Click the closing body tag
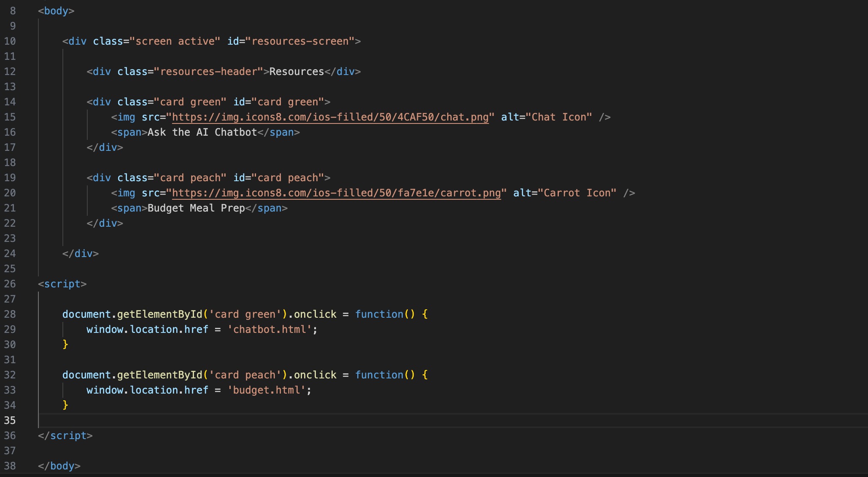 [x=59, y=466]
